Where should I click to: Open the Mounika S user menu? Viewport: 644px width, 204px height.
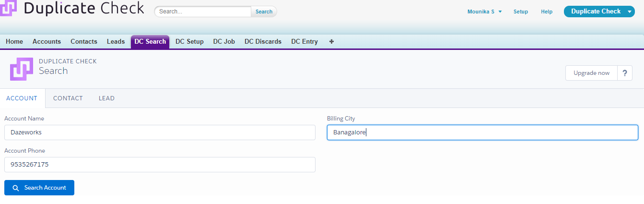pyautogui.click(x=484, y=12)
